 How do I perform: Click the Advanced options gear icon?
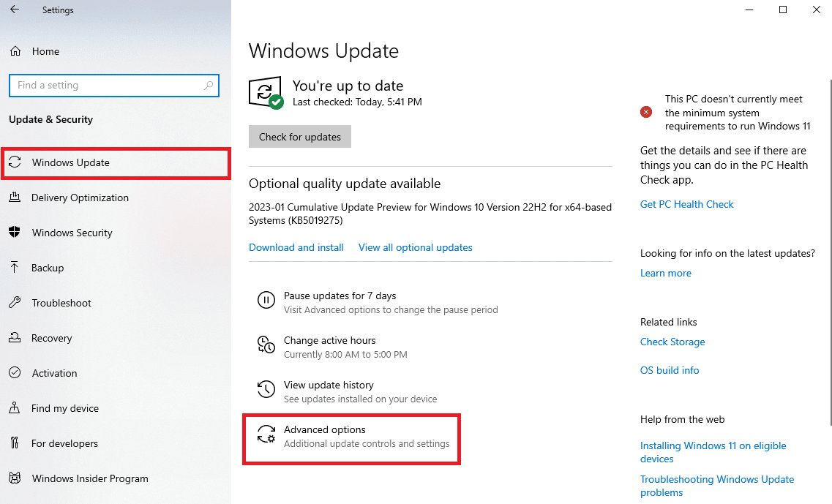pyautogui.click(x=266, y=434)
